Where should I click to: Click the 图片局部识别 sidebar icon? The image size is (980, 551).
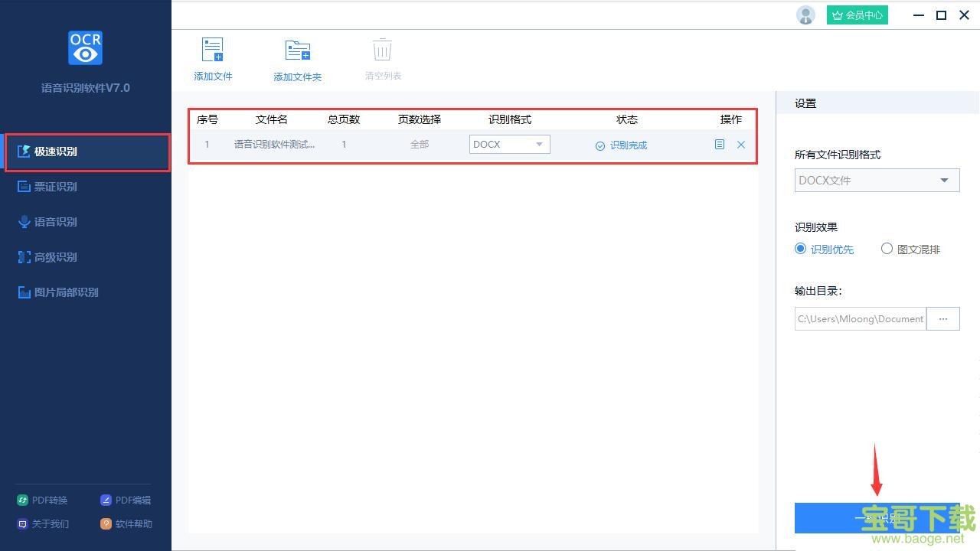coord(24,292)
